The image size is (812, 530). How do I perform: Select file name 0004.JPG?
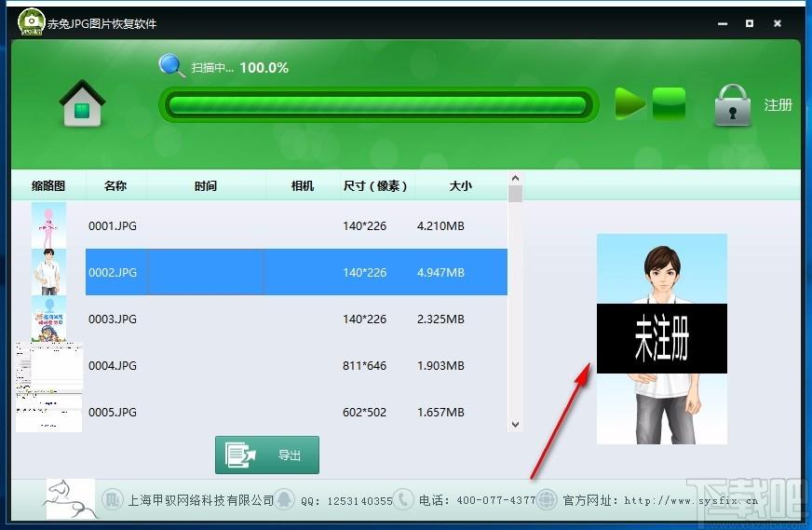click(113, 366)
